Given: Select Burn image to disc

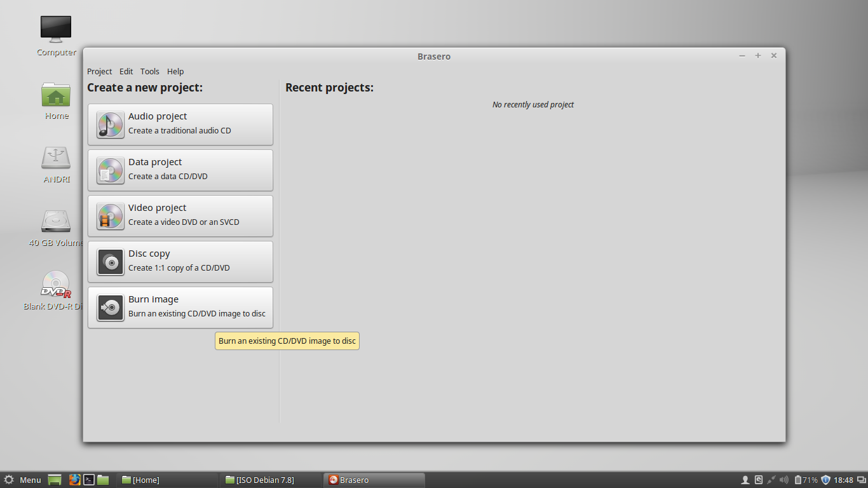Looking at the screenshot, I should point(180,308).
